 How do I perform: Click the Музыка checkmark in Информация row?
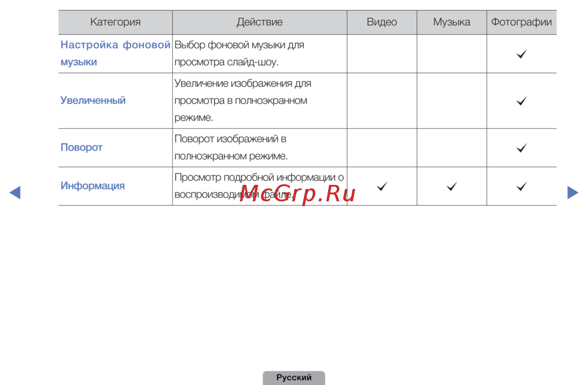[452, 187]
